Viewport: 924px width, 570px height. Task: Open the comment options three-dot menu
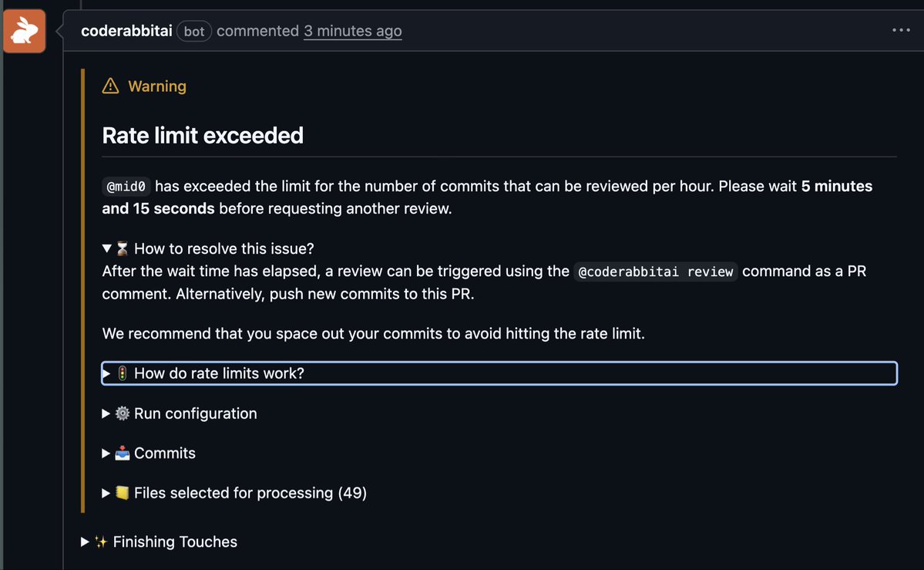click(x=901, y=31)
